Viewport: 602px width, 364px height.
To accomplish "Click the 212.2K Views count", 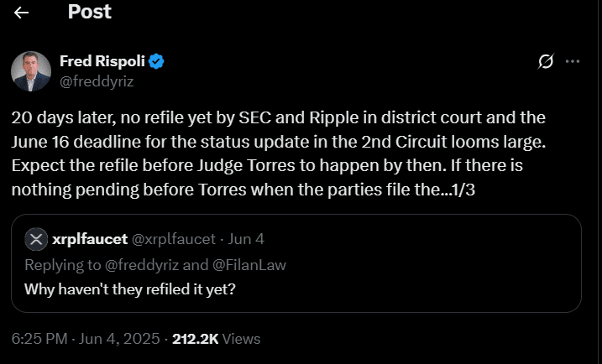I will pos(195,340).
